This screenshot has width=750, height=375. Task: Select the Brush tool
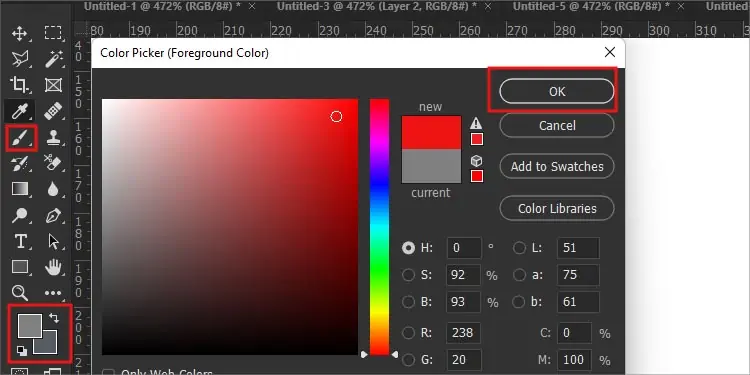pyautogui.click(x=20, y=138)
